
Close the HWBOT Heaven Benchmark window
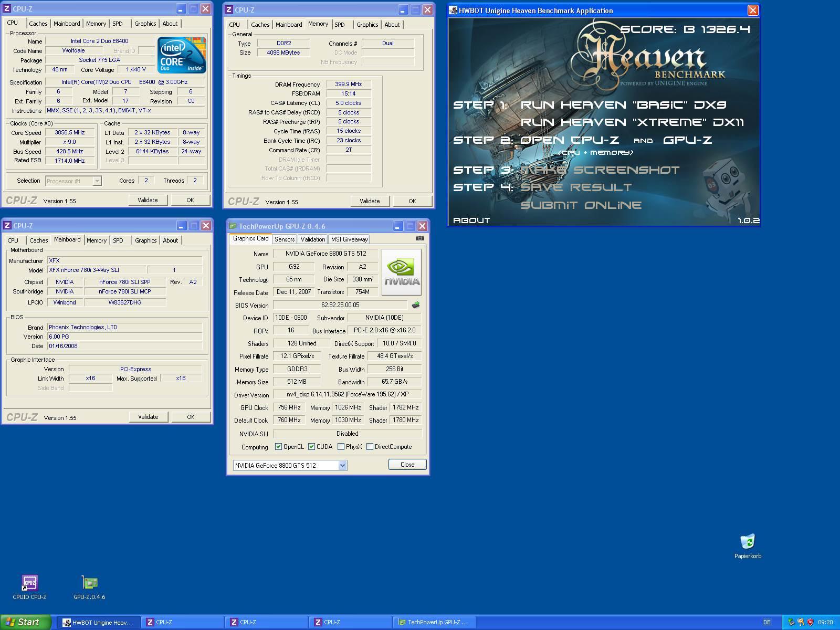pyautogui.click(x=753, y=10)
